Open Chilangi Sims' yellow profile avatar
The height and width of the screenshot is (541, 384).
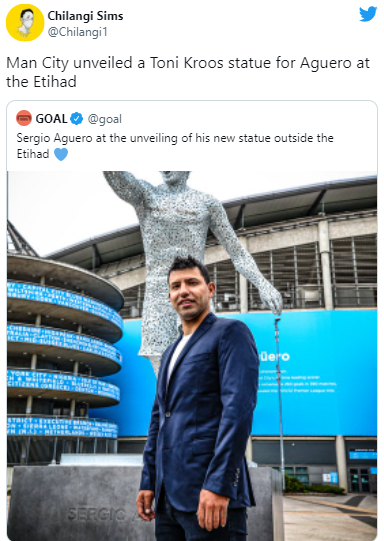point(25,23)
